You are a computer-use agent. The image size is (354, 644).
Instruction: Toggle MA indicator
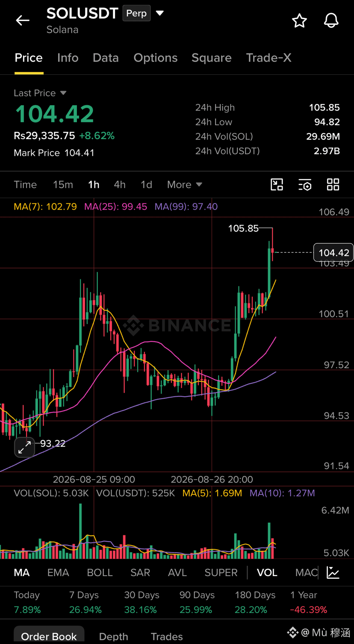[22, 573]
